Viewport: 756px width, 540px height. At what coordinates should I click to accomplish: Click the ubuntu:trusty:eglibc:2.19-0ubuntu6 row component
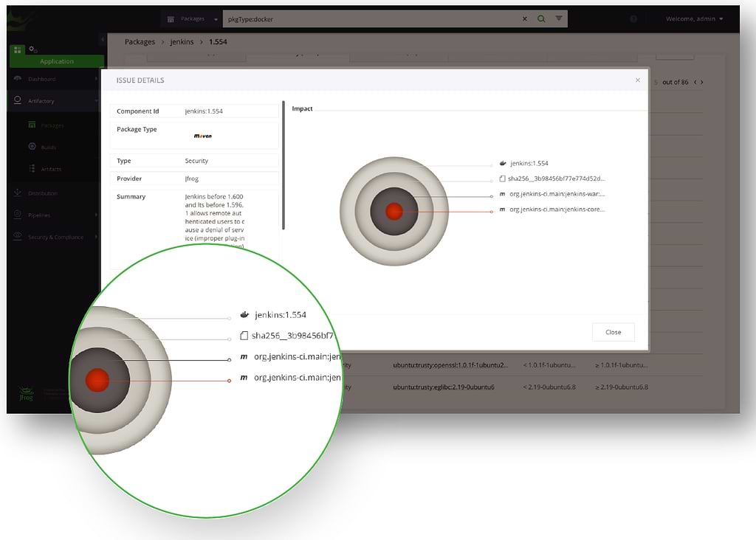point(444,387)
